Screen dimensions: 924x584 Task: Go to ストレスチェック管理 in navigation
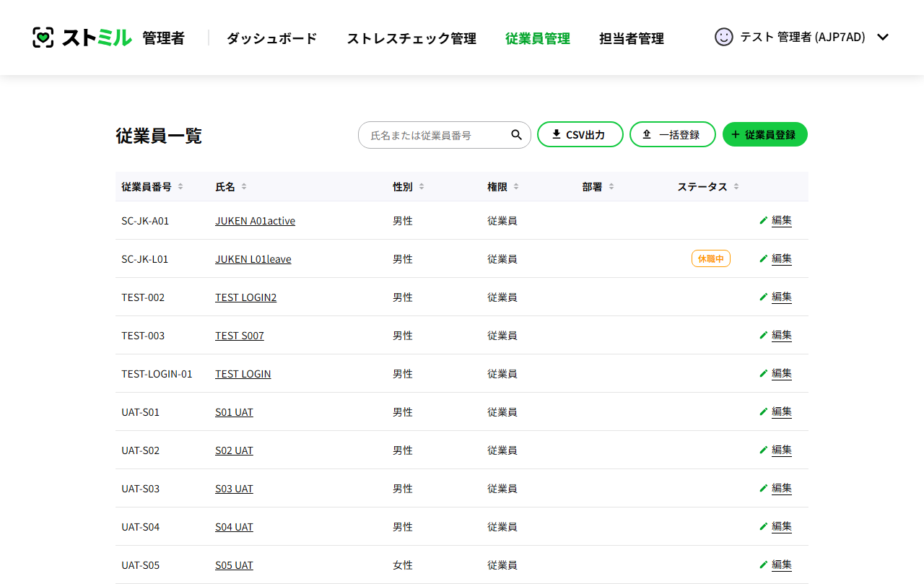[x=411, y=38]
